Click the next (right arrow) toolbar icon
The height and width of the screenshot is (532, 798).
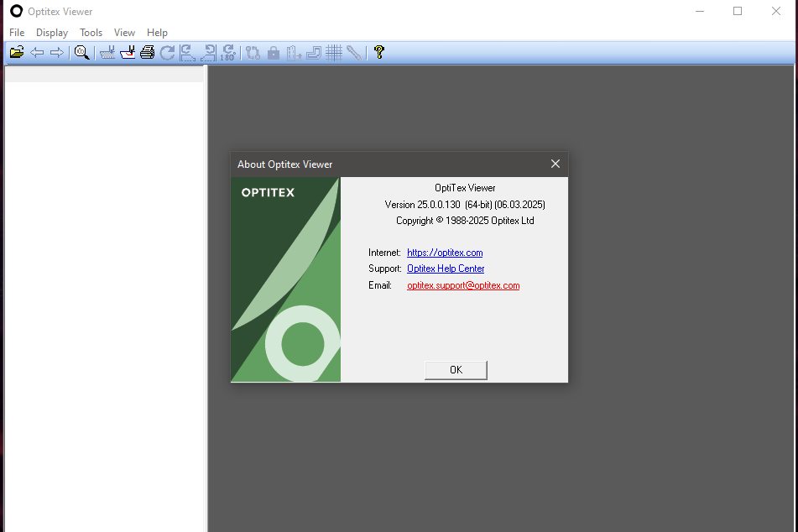57,53
